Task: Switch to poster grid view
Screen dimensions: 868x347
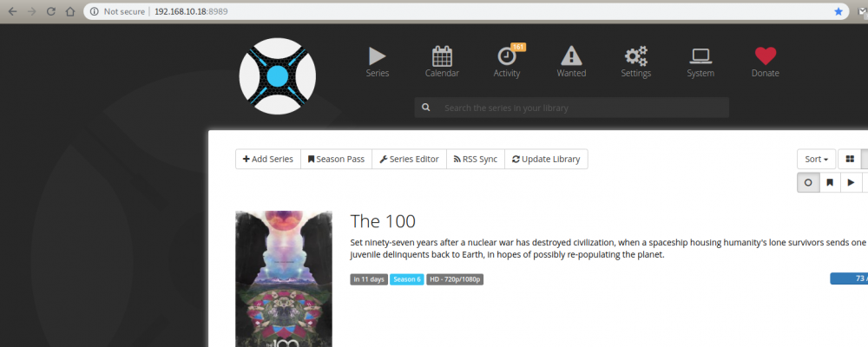Action: point(850,159)
